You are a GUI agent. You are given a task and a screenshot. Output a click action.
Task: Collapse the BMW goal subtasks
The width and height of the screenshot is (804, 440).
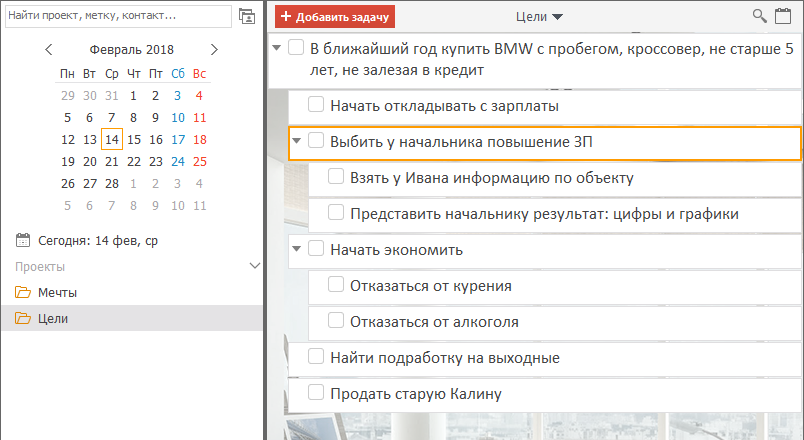coord(276,48)
